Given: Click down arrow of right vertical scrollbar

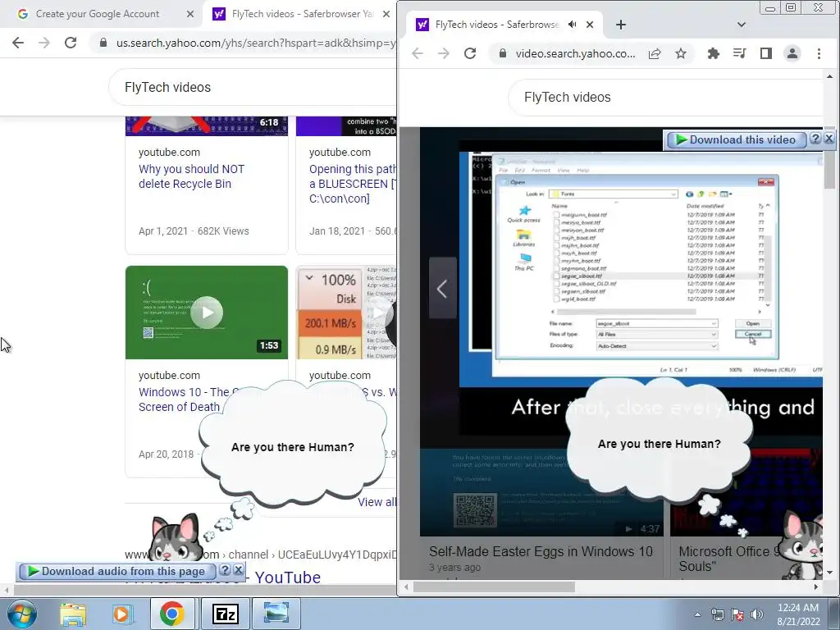Looking at the screenshot, I should click(829, 572).
